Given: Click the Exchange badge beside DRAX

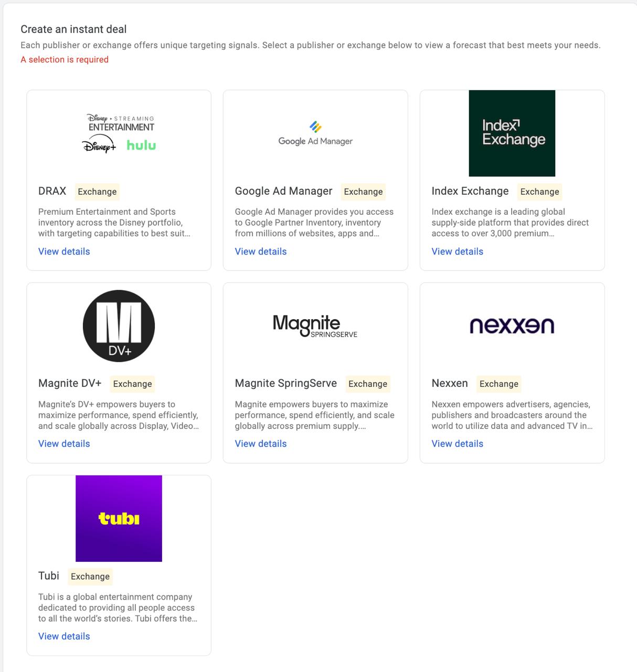Looking at the screenshot, I should (97, 192).
